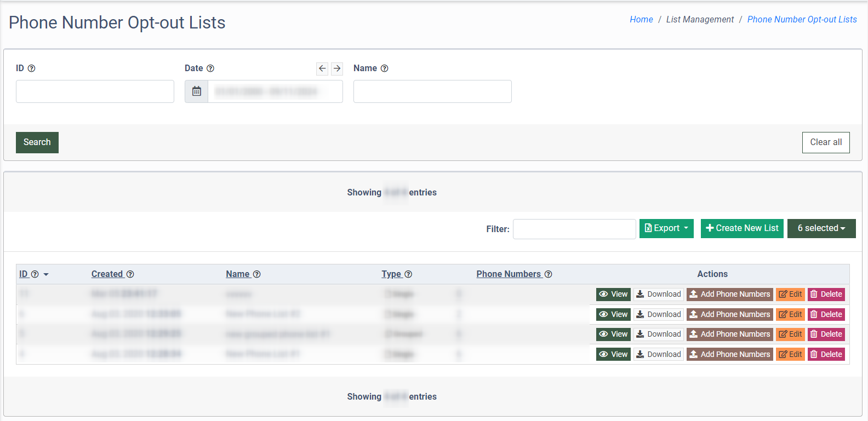
Task: Click help icon beside Phone Numbers column header
Action: pyautogui.click(x=549, y=274)
